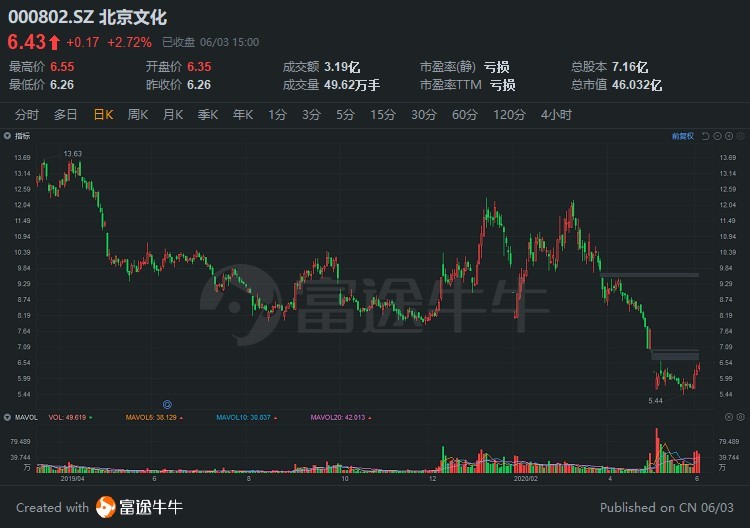The height and width of the screenshot is (528, 750).
Task: Click the red up arrow beside price
Action: [x=54, y=43]
